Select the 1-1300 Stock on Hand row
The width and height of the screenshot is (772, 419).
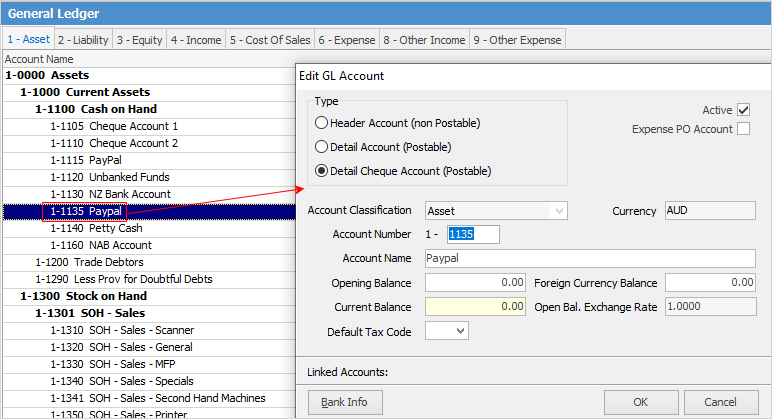point(149,296)
